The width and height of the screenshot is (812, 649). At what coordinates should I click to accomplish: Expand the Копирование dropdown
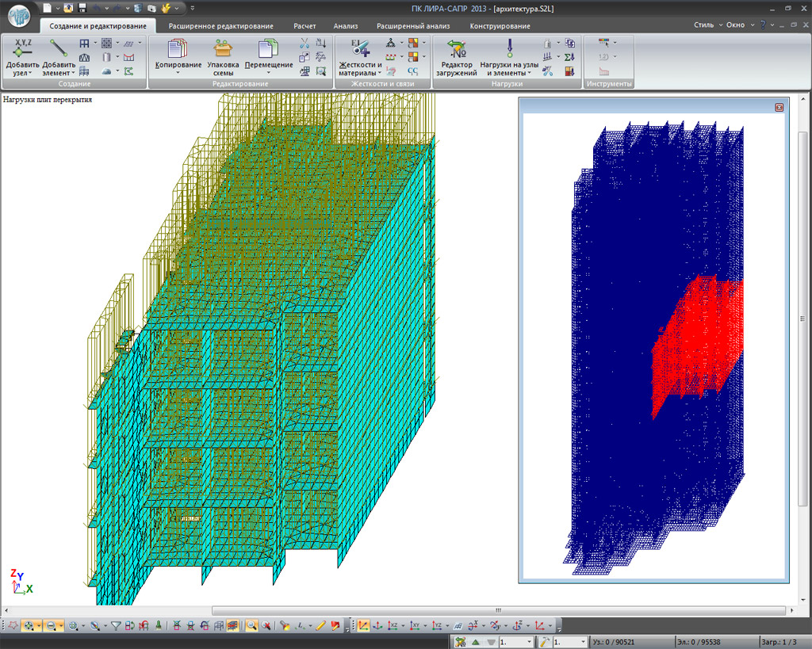(178, 73)
